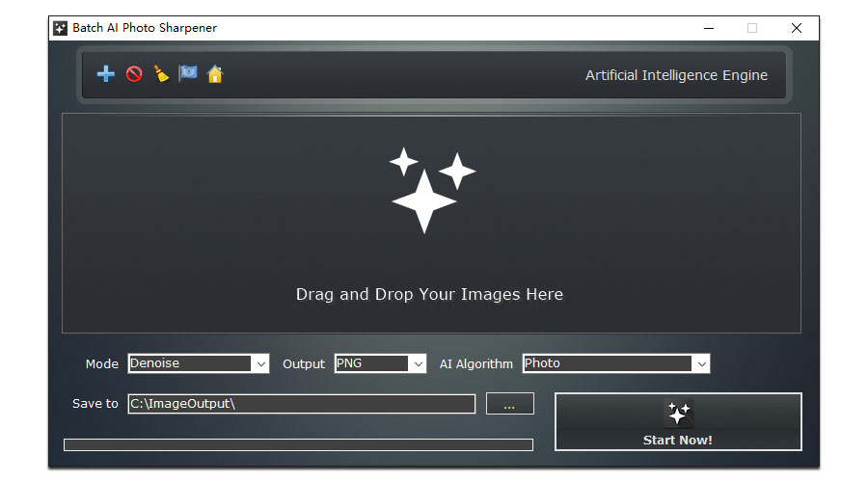Click the Save to label
The height and width of the screenshot is (482, 868).
pyautogui.click(x=95, y=404)
